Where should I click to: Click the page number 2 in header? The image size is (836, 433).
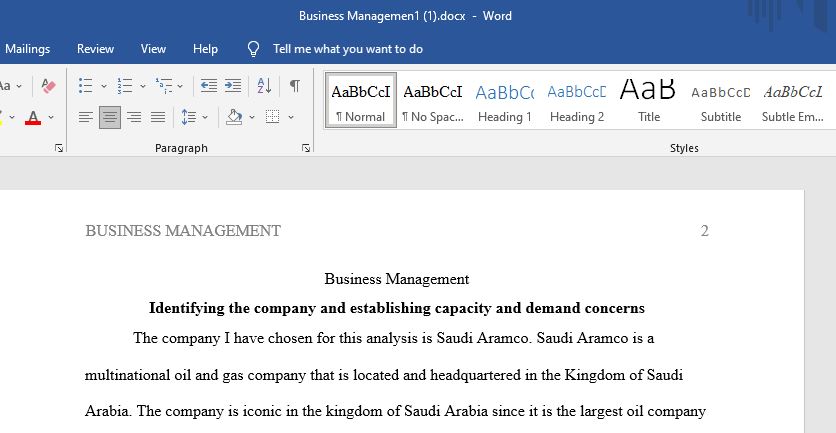coord(704,231)
